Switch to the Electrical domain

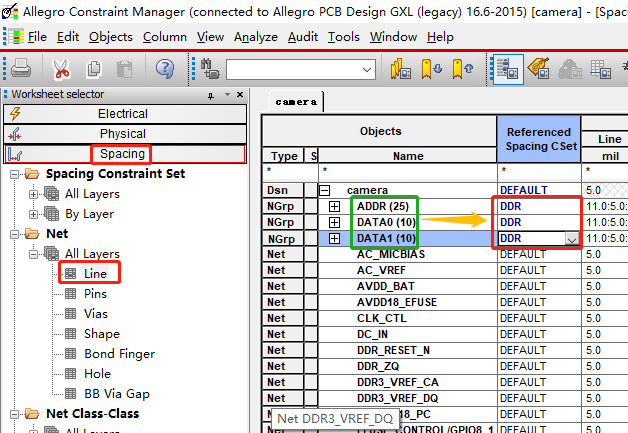click(x=125, y=114)
